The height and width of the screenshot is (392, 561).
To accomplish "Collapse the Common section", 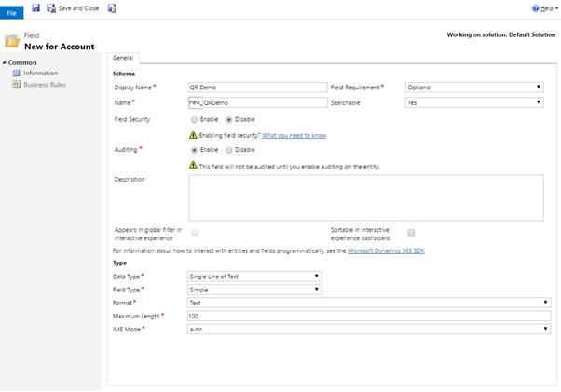I will [x=4, y=62].
